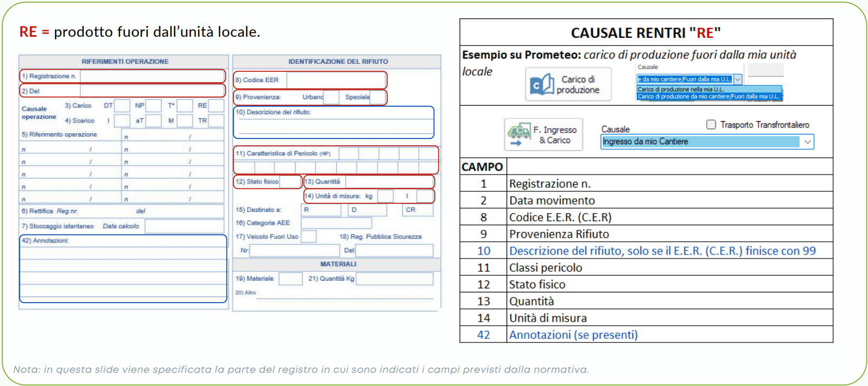Tick the Urbano provenienza box
Image resolution: width=868 pixels, height=386 pixels.
pyautogui.click(x=331, y=98)
